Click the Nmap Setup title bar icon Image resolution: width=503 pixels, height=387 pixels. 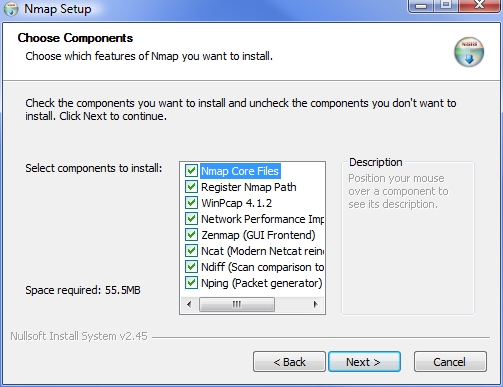tap(11, 8)
